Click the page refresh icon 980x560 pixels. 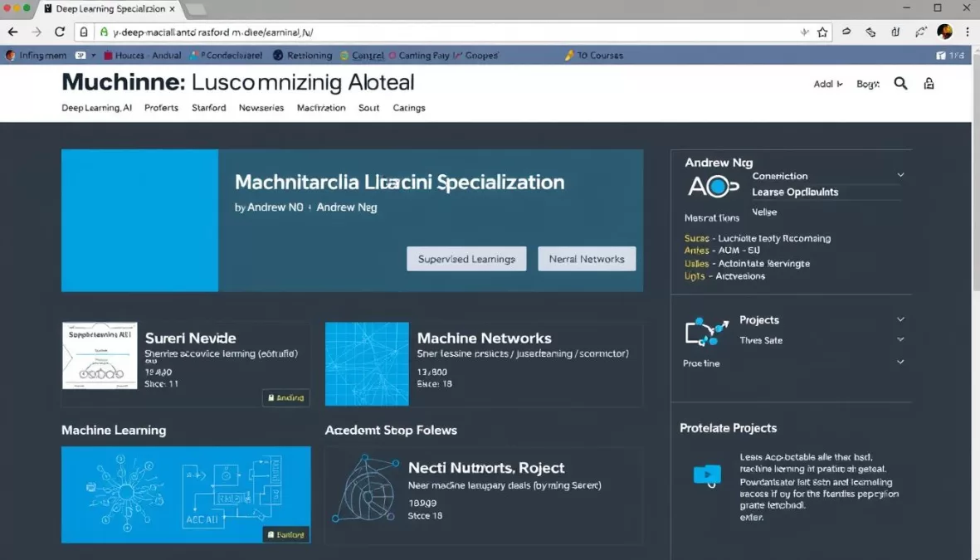click(58, 32)
